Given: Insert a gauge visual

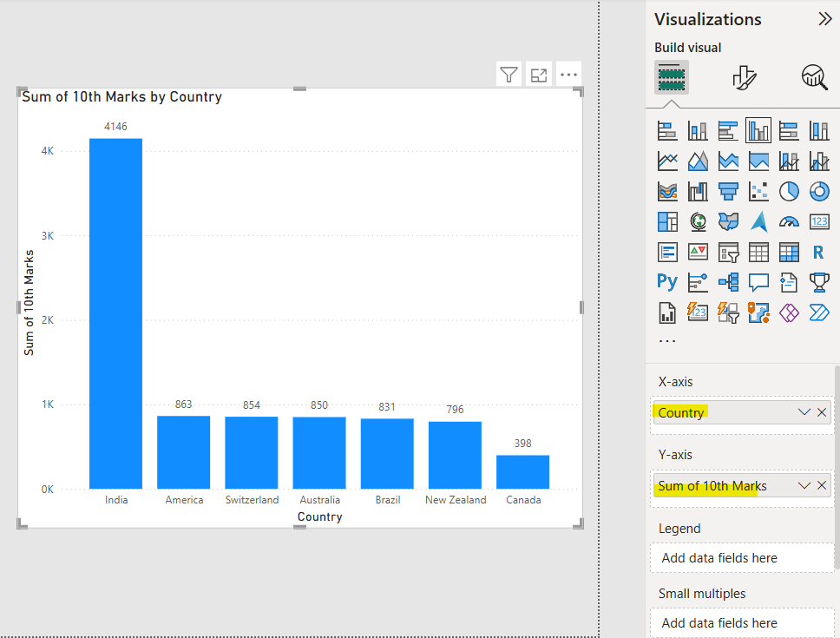Looking at the screenshot, I should 789,221.
